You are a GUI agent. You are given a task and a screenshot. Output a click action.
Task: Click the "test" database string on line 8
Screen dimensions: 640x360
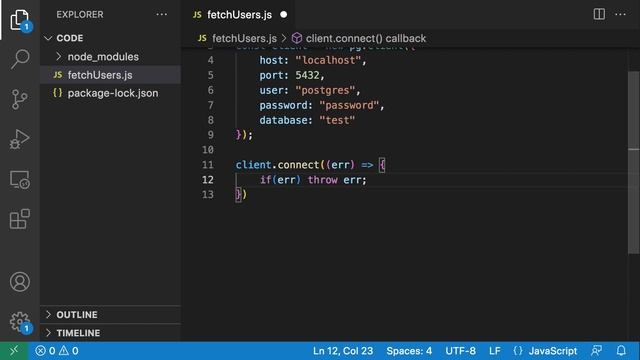(337, 120)
